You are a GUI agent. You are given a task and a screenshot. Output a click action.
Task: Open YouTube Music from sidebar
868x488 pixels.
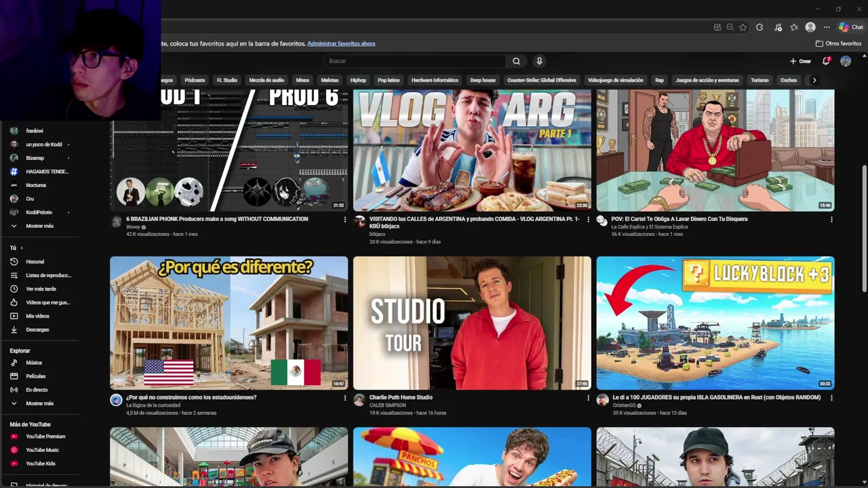41,450
